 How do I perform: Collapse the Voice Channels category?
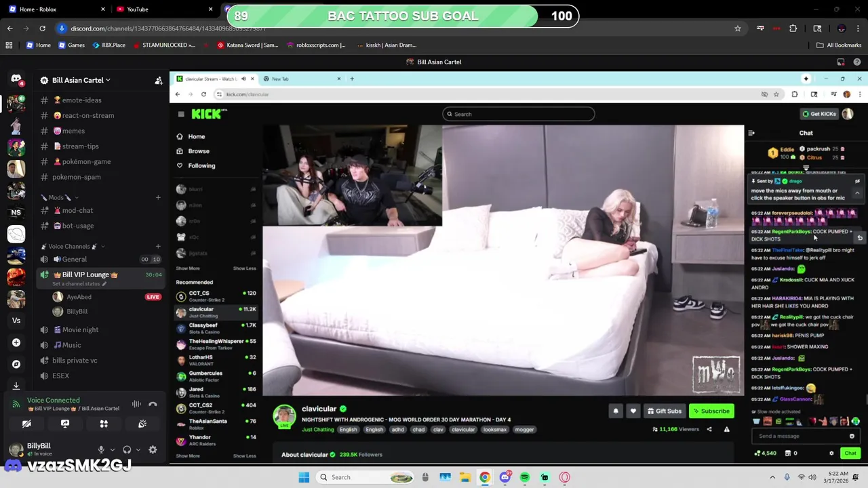(73, 246)
